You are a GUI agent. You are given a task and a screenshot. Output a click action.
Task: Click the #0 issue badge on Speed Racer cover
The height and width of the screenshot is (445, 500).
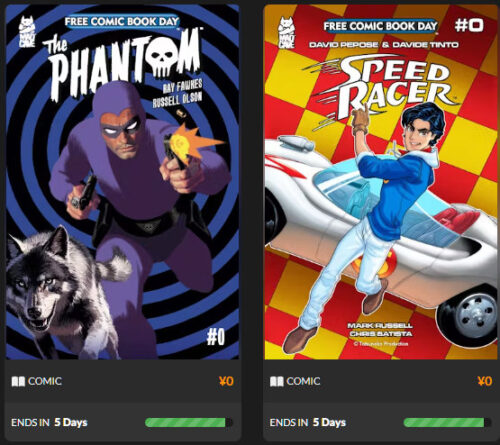pyautogui.click(x=469, y=25)
